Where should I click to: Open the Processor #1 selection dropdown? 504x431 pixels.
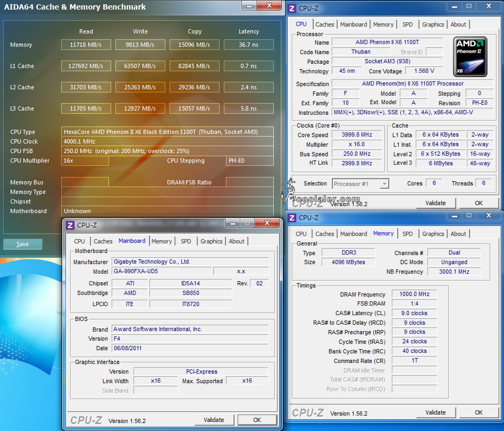click(x=360, y=184)
